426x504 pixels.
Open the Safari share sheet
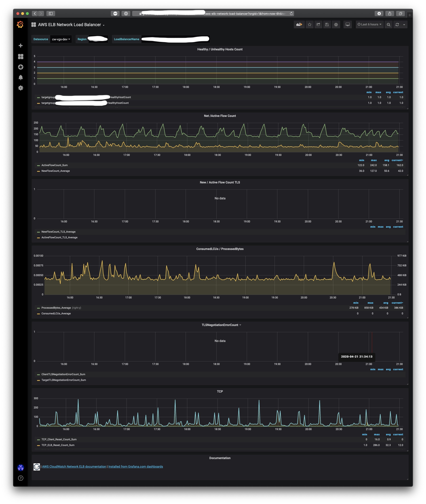(390, 14)
